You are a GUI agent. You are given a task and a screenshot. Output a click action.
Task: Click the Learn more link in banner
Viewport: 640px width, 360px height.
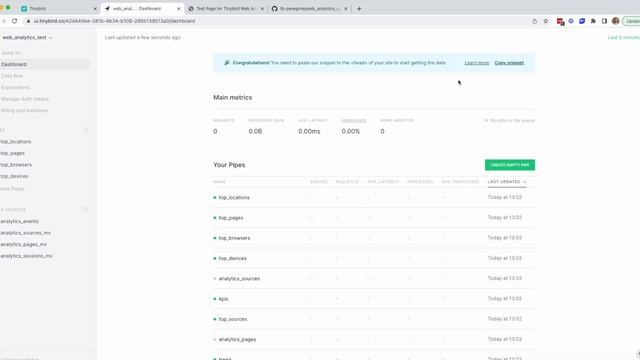tap(476, 63)
